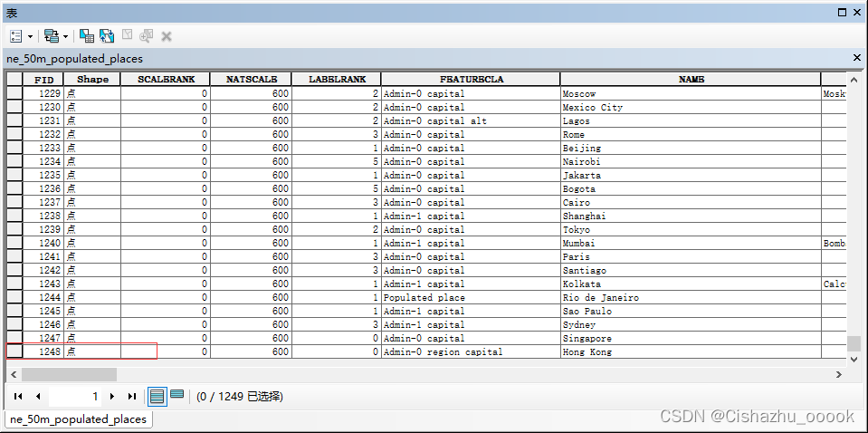Click the Mexico City name cell
The image size is (868, 433).
(691, 108)
